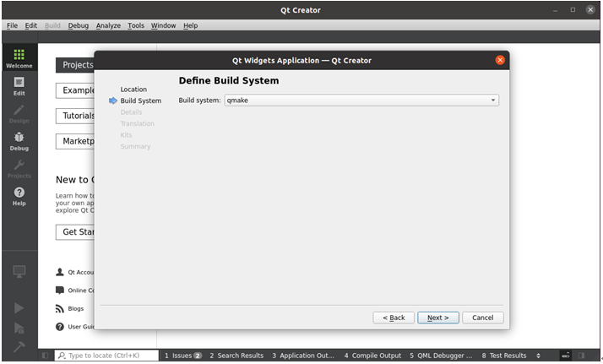The image size is (603, 364).
Task: Click the Start Debugging run icon
Action: pos(19,328)
